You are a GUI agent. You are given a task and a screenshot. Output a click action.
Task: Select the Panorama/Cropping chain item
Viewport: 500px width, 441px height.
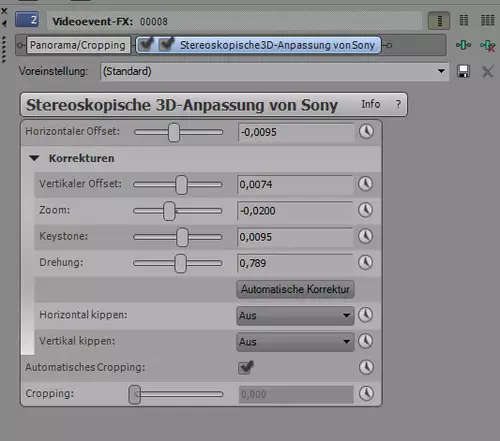[78, 45]
